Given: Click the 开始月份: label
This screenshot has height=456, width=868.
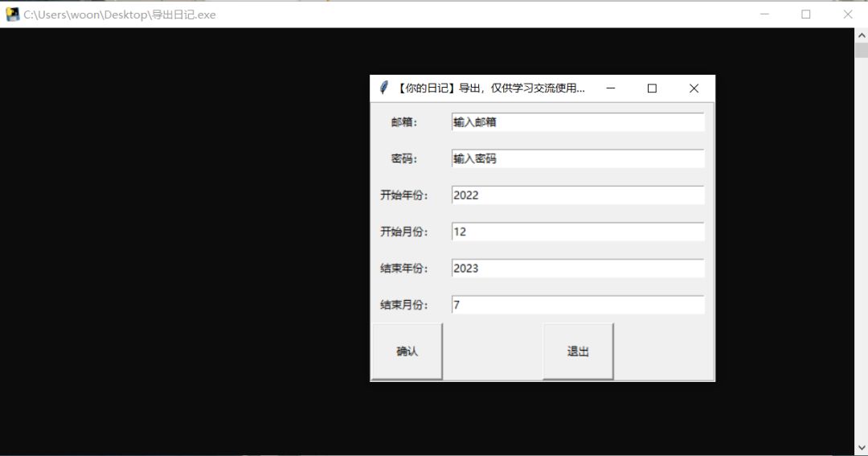Looking at the screenshot, I should 404,232.
